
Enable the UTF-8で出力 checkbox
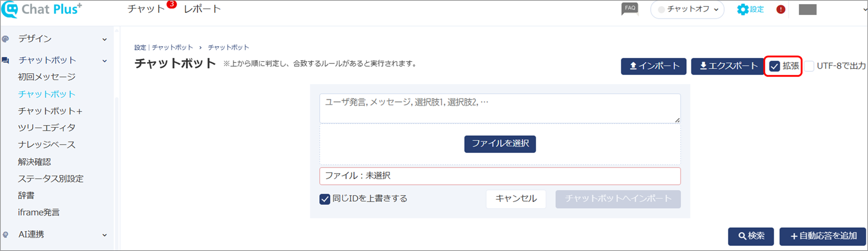(809, 66)
